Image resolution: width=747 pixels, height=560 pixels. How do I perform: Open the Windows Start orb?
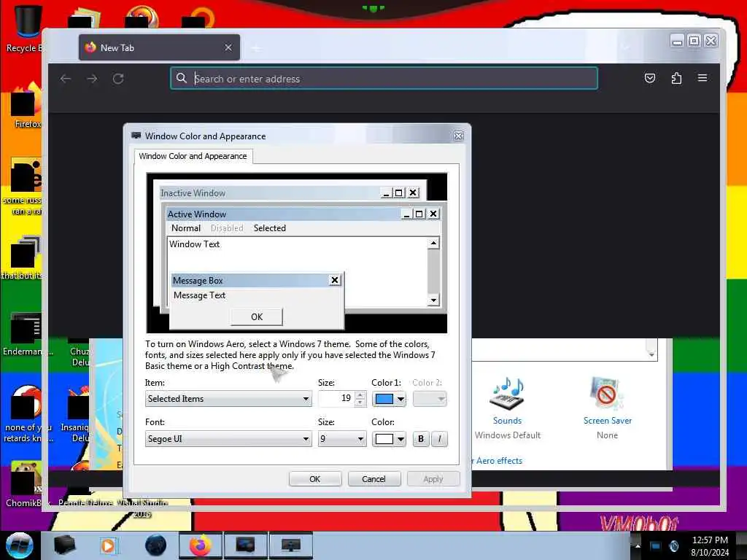(x=19, y=545)
